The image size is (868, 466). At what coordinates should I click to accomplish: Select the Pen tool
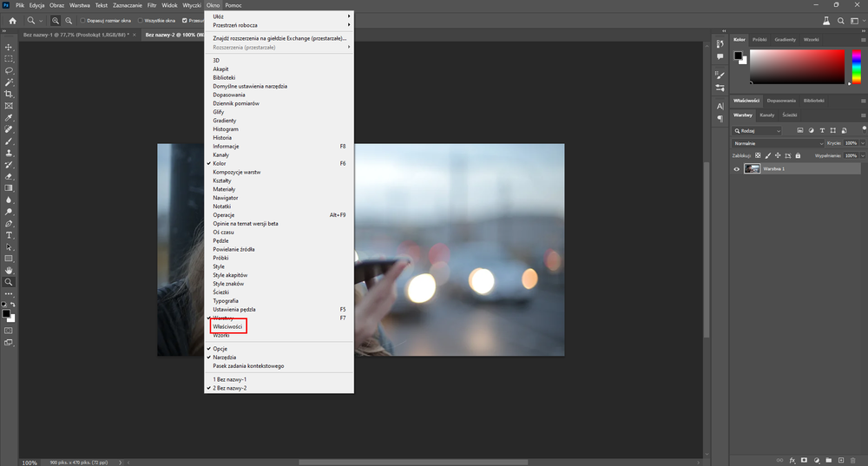coord(9,224)
